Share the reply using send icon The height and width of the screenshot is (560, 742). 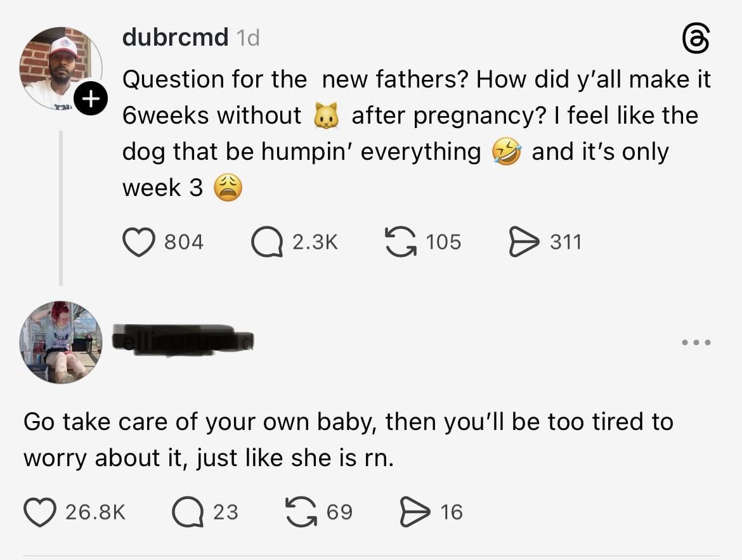(x=415, y=512)
